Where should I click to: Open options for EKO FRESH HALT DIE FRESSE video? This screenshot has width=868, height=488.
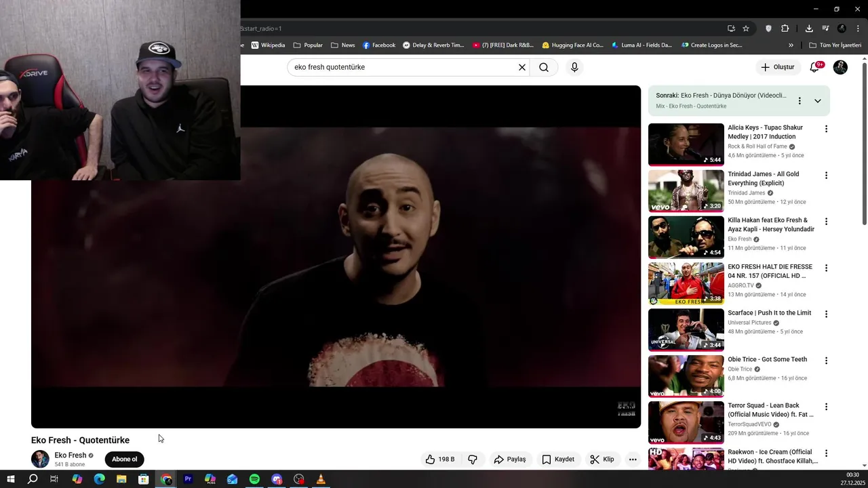click(x=826, y=268)
